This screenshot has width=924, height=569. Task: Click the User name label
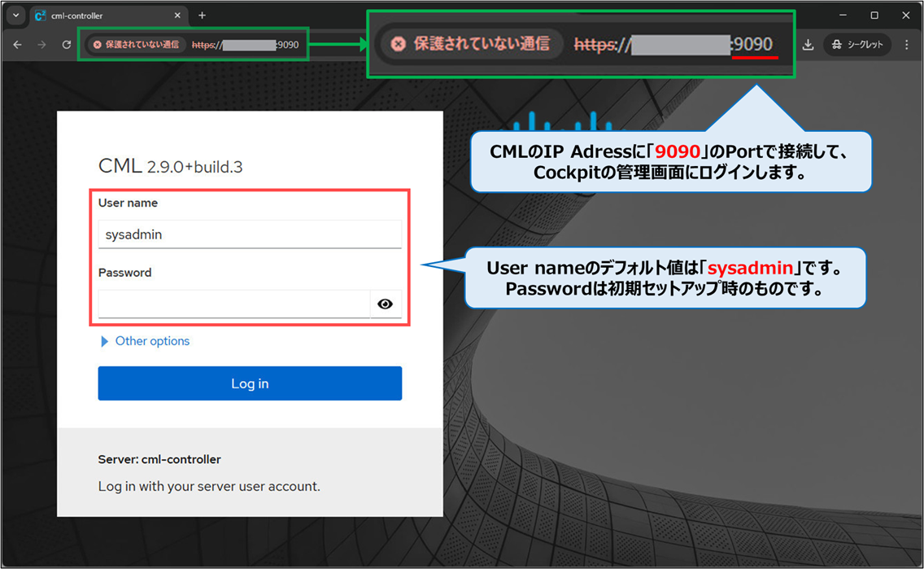tap(128, 203)
